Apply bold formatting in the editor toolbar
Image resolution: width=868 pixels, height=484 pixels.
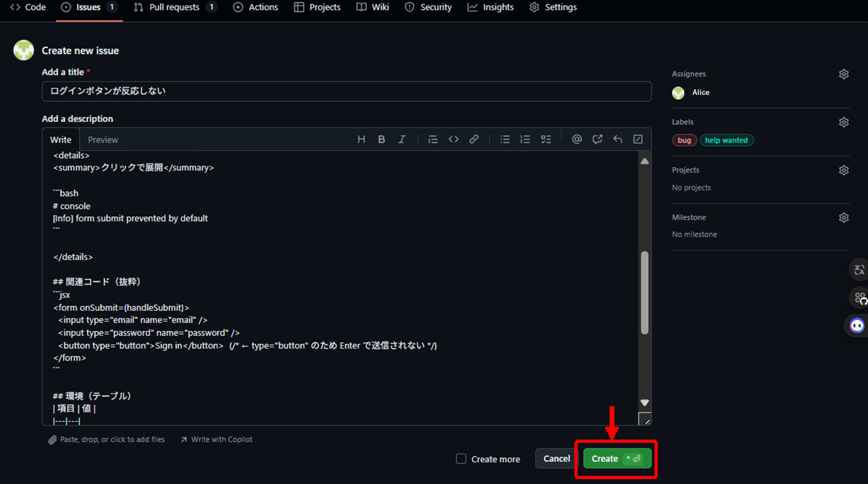(381, 139)
